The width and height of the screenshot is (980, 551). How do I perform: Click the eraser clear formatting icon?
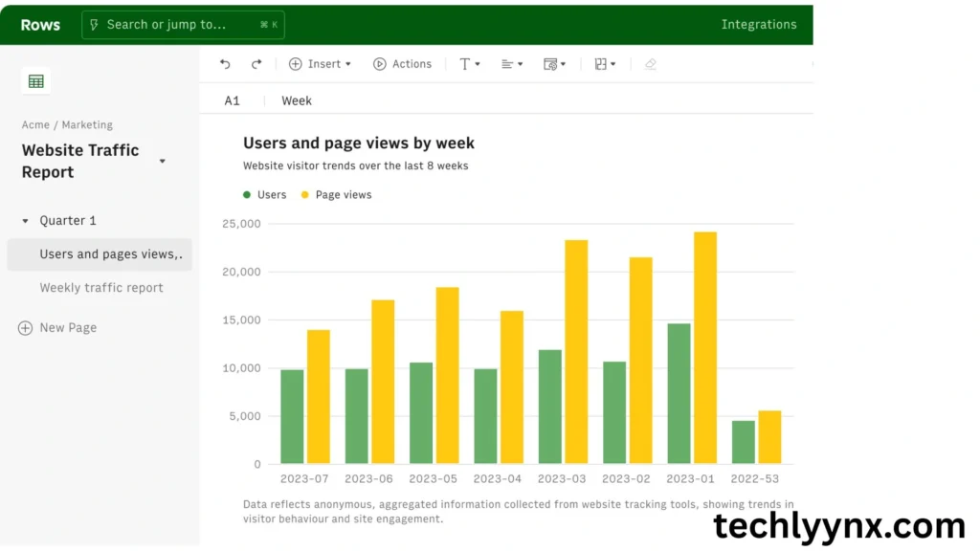pyautogui.click(x=651, y=64)
